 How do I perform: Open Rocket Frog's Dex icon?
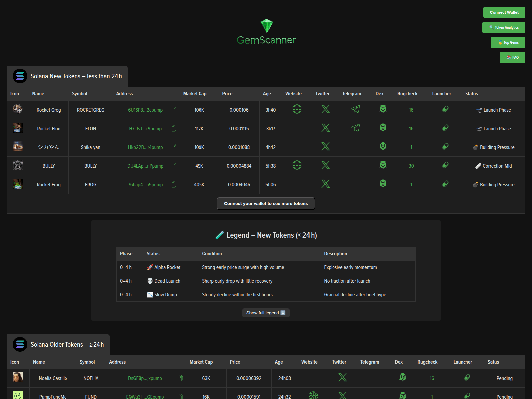click(383, 183)
